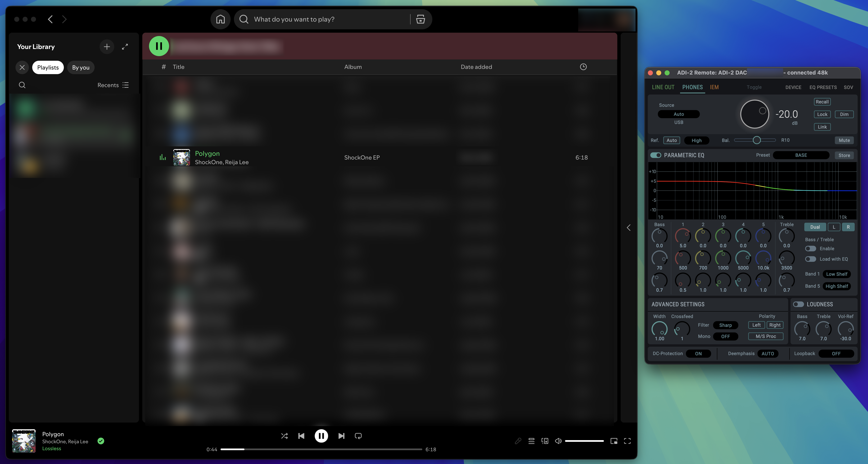Toggle the repeat icon
868x464 pixels.
pos(358,436)
